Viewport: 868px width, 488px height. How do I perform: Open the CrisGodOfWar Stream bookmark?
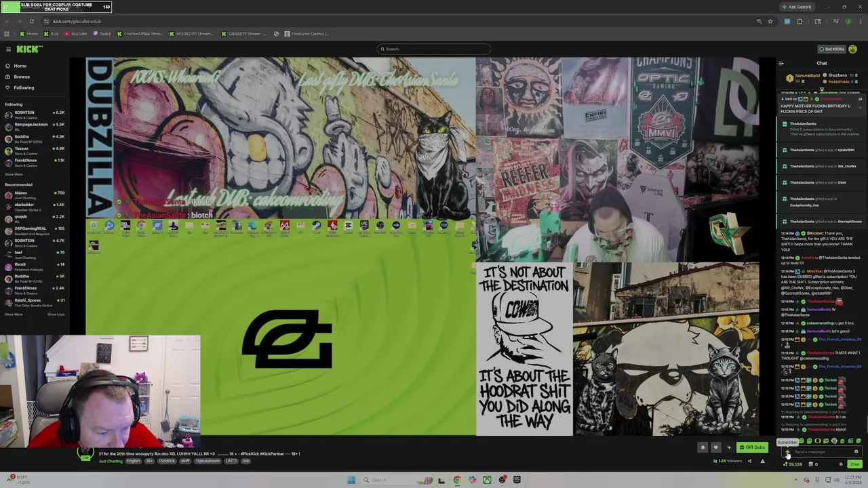[x=140, y=34]
